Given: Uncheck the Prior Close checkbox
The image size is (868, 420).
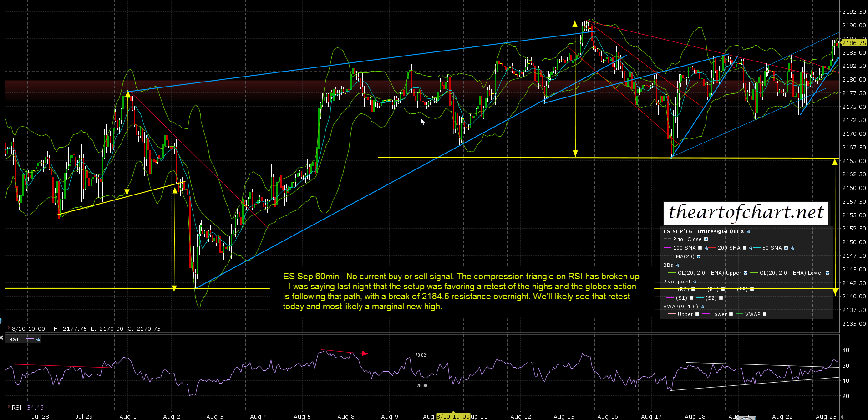Looking at the screenshot, I should coord(706,240).
